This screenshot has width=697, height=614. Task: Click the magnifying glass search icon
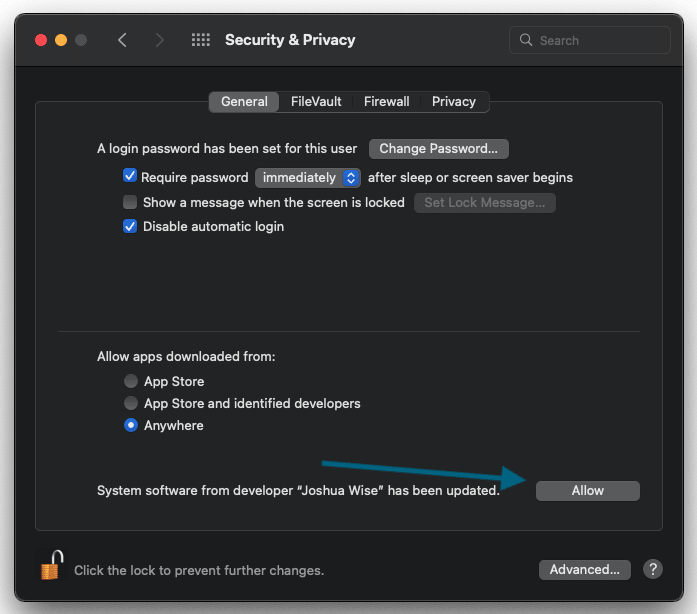526,40
